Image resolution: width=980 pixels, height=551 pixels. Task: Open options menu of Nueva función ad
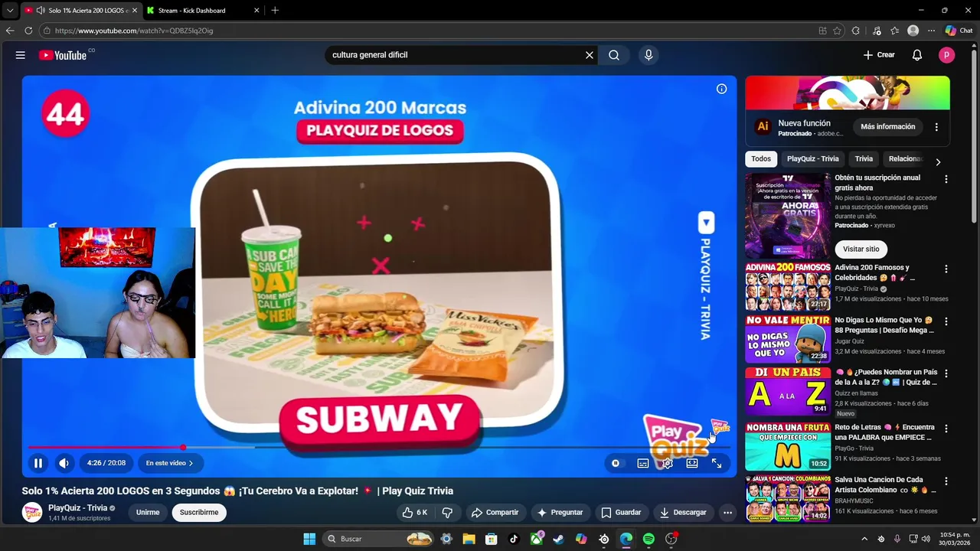point(936,127)
